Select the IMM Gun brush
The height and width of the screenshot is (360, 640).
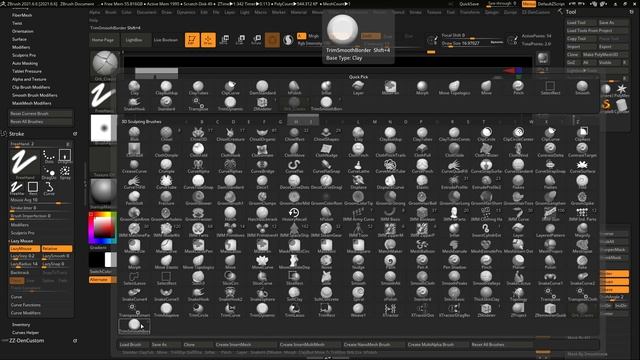point(550,214)
